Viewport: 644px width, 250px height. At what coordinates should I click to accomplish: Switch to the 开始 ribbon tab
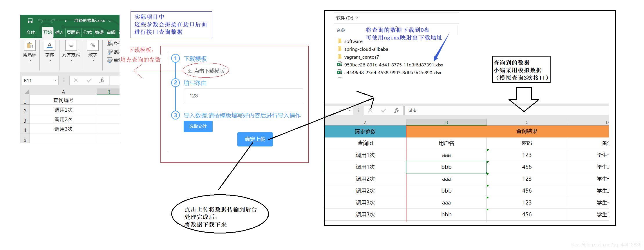click(x=48, y=32)
